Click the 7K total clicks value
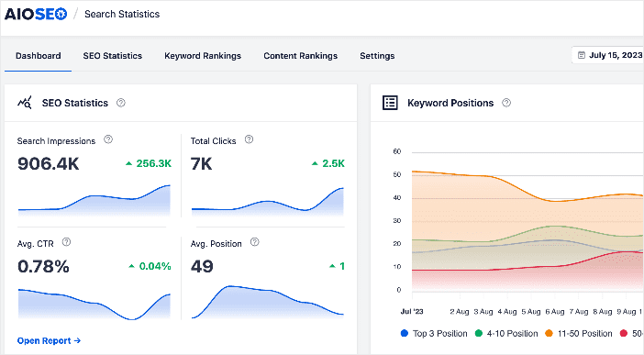 tap(201, 163)
